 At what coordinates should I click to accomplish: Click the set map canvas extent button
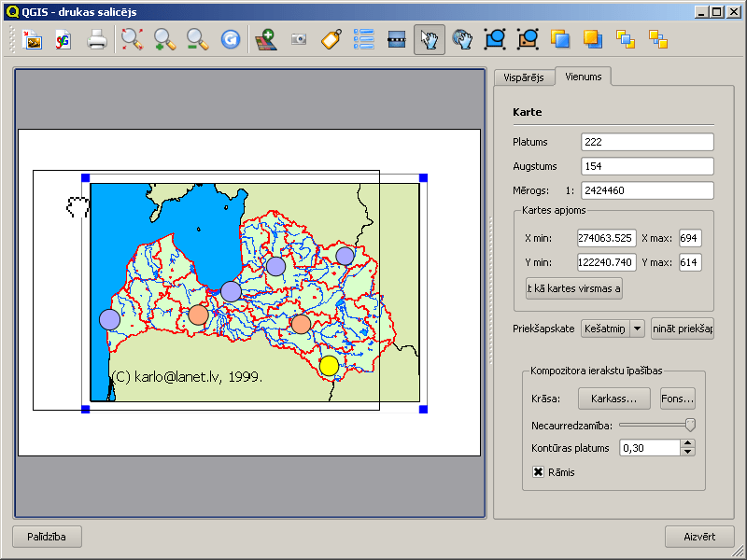point(574,288)
